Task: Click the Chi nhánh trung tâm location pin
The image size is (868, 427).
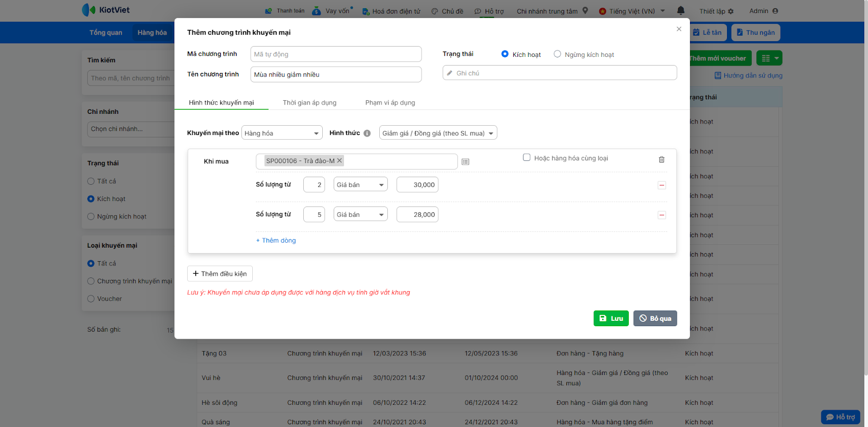Action: [585, 10]
